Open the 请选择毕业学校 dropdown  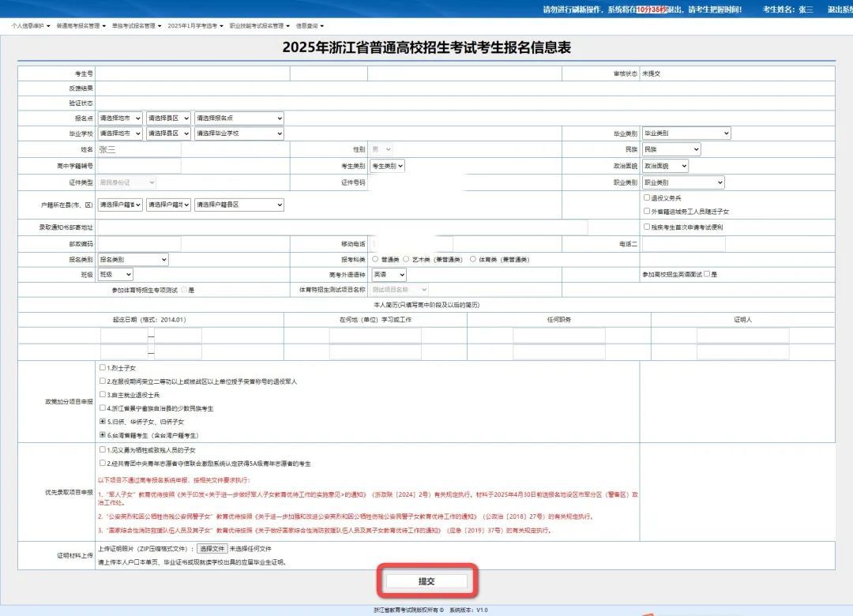tap(239, 133)
